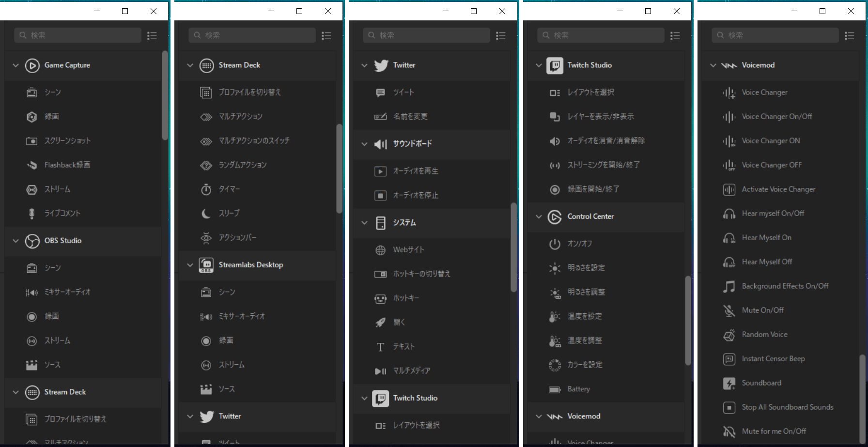Toggle list view button in first window
Image resolution: width=868 pixels, height=447 pixels.
point(152,35)
